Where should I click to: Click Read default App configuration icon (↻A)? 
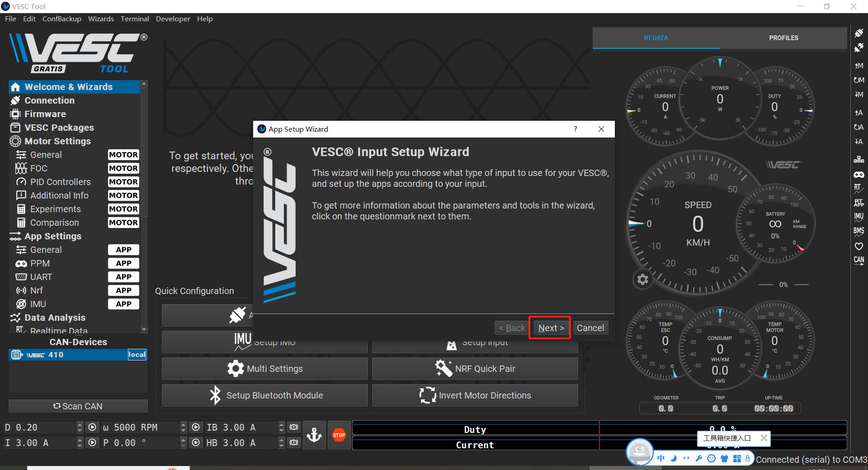click(859, 127)
